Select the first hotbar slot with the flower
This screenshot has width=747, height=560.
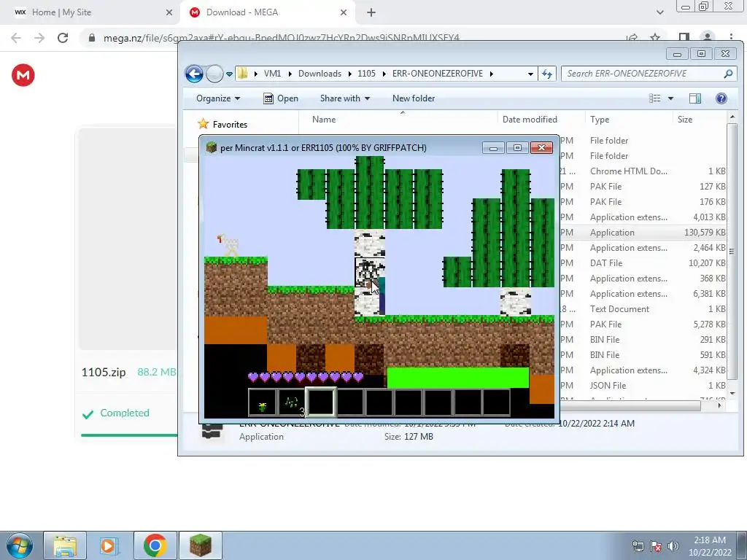click(x=262, y=402)
